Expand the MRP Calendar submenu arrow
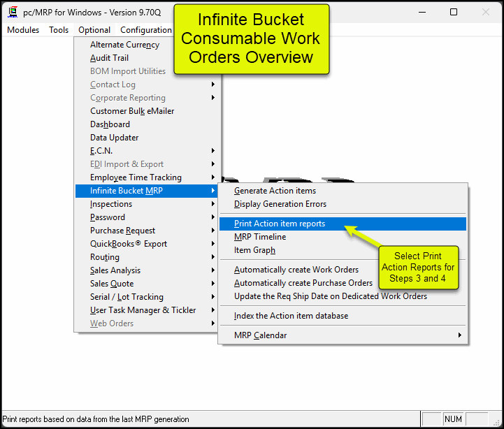Viewport: 504px width, 429px height. [460, 335]
